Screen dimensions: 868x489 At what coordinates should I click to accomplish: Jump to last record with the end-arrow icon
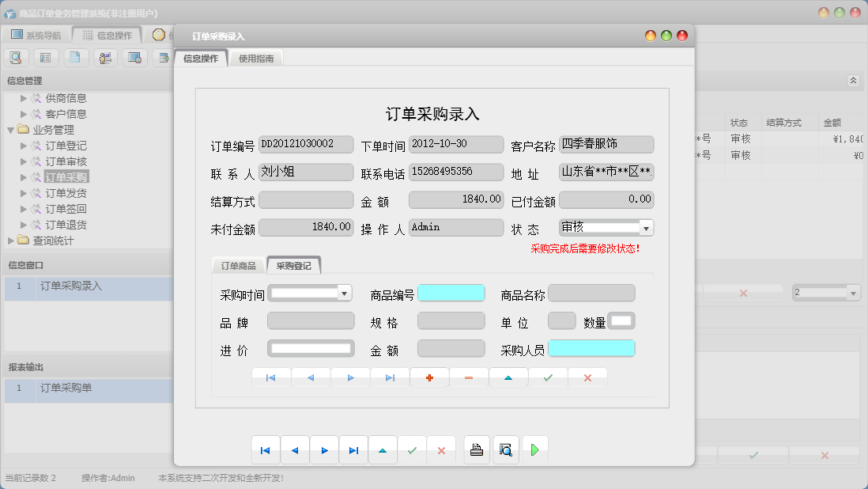390,377
